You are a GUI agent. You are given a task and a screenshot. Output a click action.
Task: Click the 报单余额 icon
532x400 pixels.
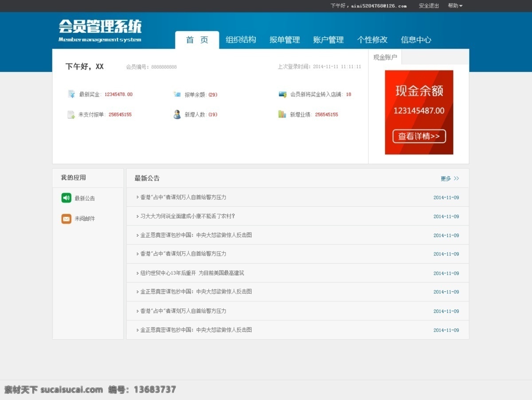(177, 94)
